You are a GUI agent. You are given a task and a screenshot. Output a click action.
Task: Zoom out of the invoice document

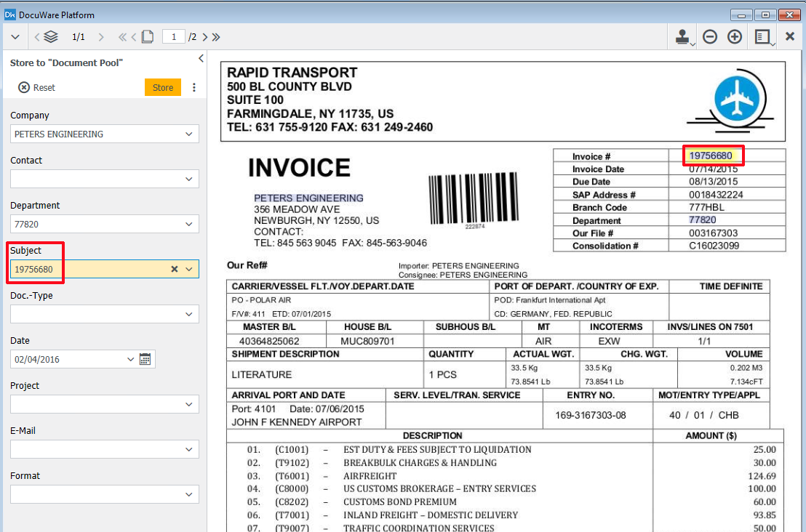click(x=710, y=37)
